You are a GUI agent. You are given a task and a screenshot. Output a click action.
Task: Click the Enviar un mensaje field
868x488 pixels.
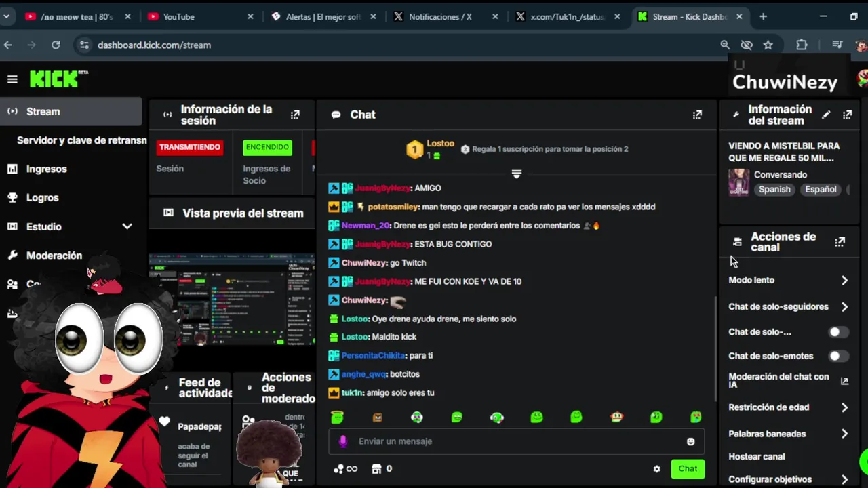tap(516, 441)
